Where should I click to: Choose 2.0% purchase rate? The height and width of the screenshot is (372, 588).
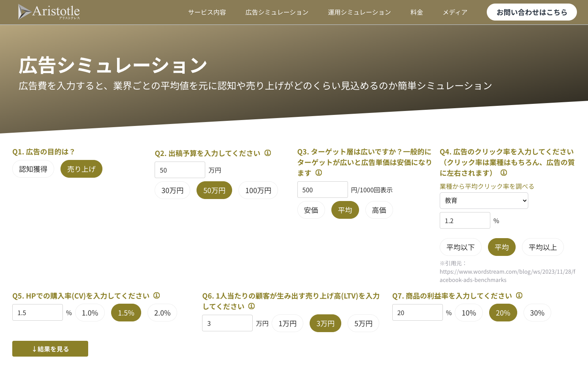(x=162, y=313)
